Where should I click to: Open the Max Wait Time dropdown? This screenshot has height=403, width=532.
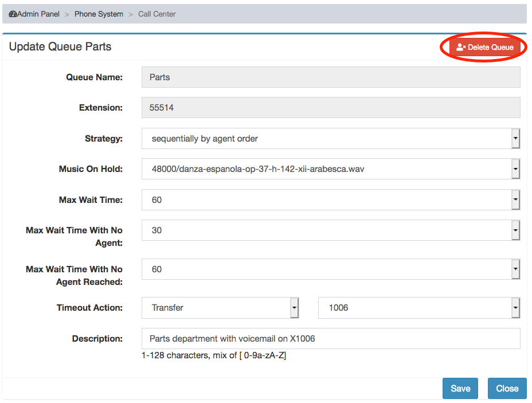pyautogui.click(x=515, y=200)
